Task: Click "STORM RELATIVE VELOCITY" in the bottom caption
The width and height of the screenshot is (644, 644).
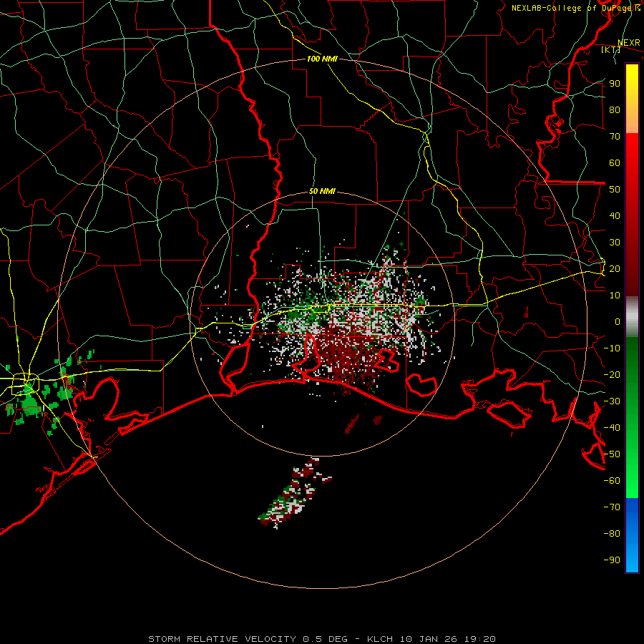Action: 222,639
